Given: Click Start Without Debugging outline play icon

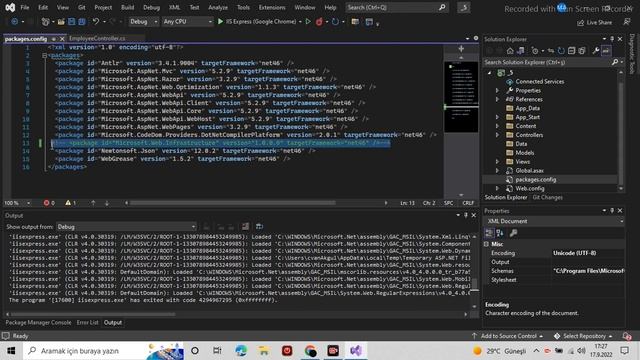Looking at the screenshot, I should click(x=308, y=21).
